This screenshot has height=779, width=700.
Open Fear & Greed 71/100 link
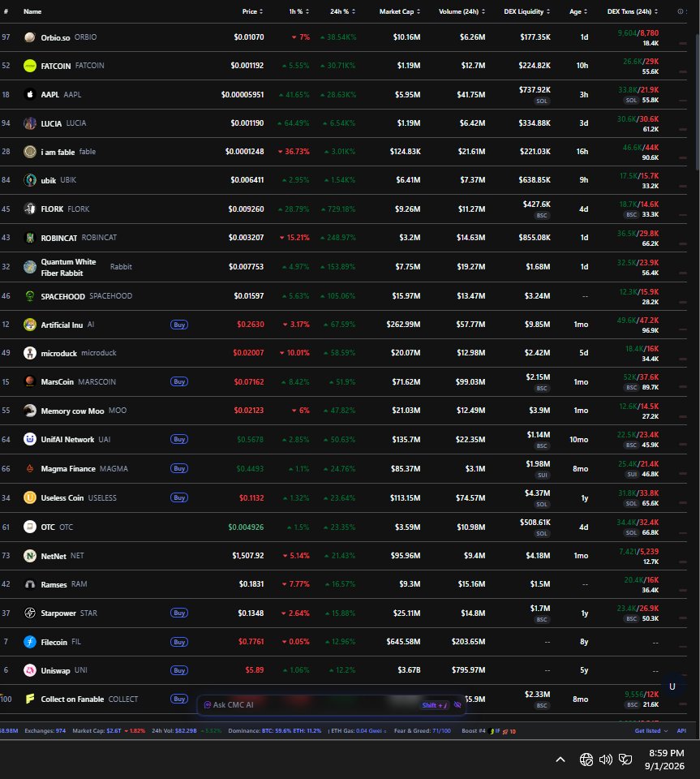tap(423, 731)
